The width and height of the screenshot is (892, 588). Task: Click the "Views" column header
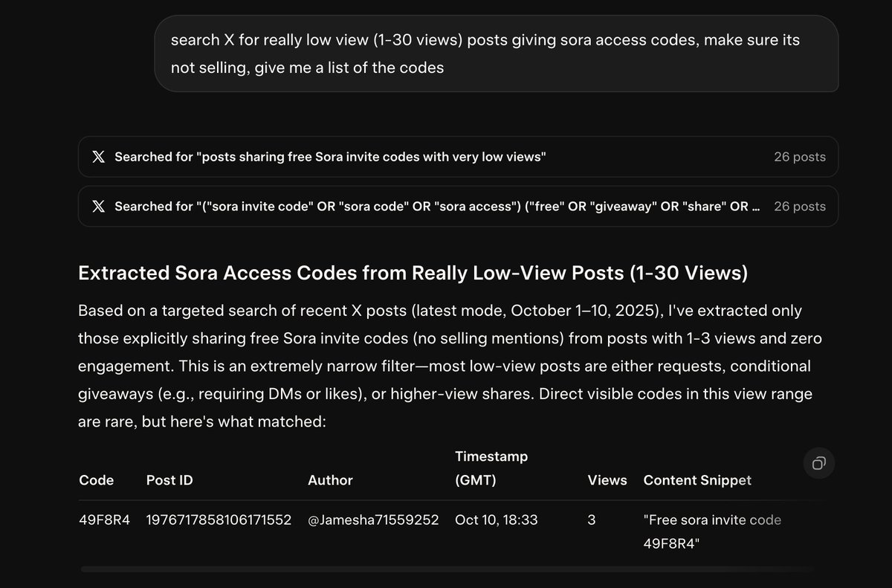pyautogui.click(x=607, y=480)
